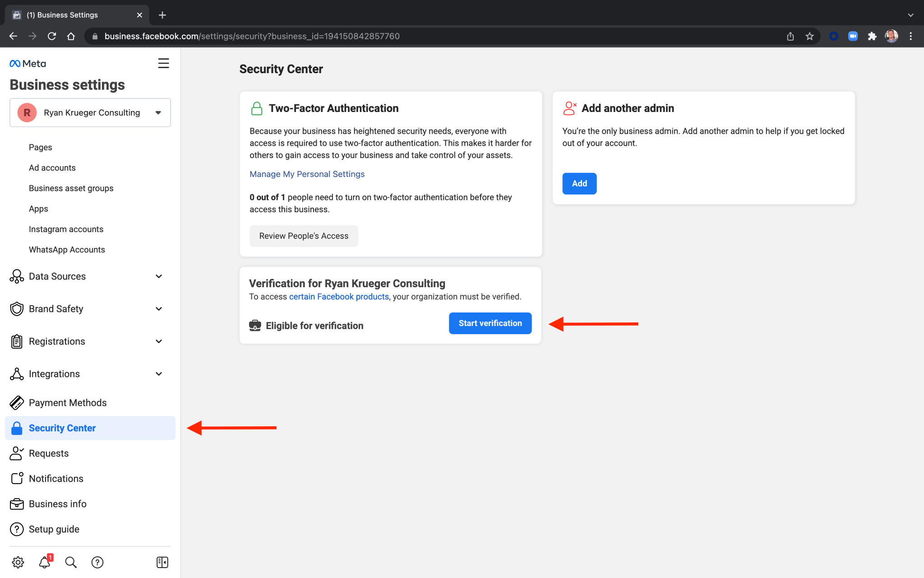The image size is (924, 578).
Task: Click the Data Sources icon
Action: coord(17,276)
